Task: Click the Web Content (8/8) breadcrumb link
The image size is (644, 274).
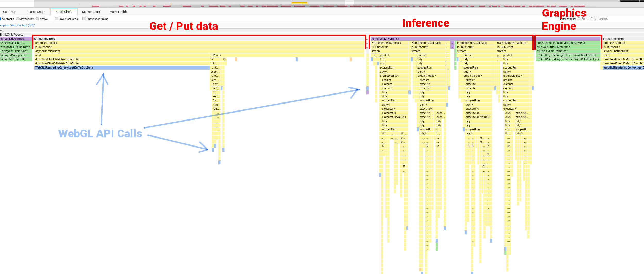Action: click(18, 25)
